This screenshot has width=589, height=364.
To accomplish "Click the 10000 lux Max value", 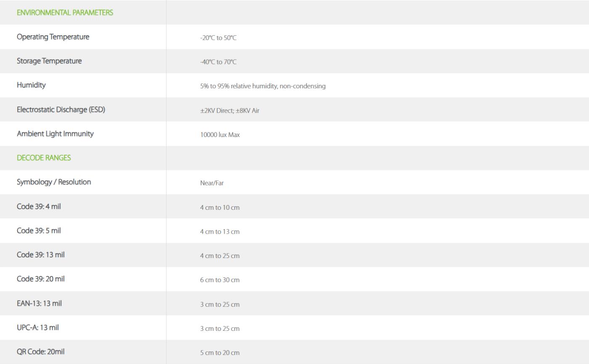I will click(x=220, y=135).
